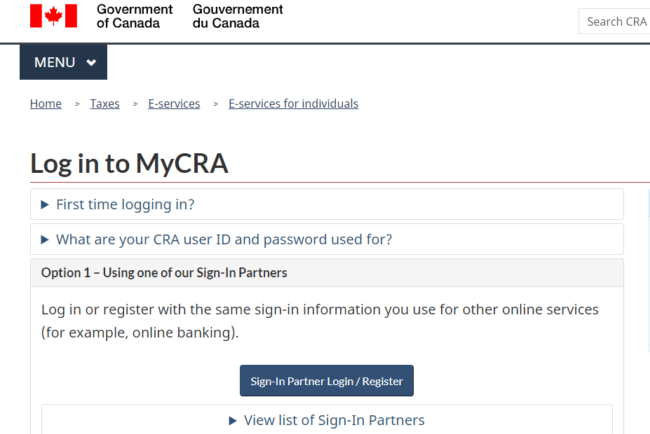Click the "Government of Canada" wordmark
650x434 pixels.
point(134,16)
